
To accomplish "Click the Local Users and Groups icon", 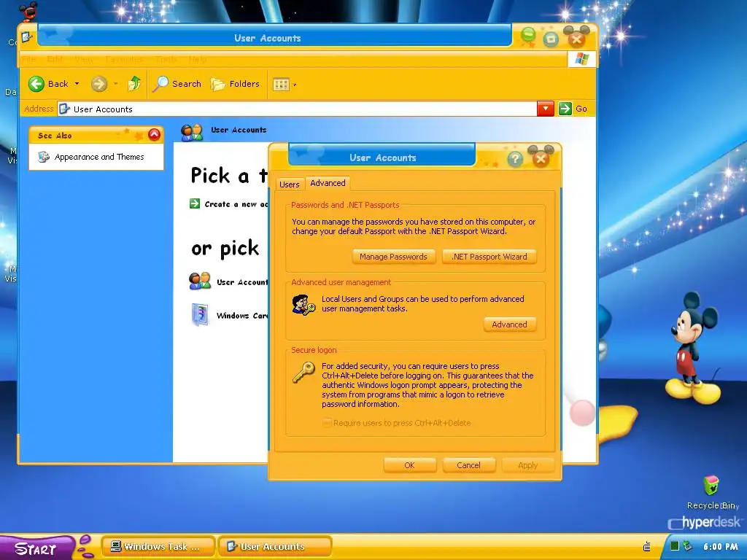I will pos(303,305).
